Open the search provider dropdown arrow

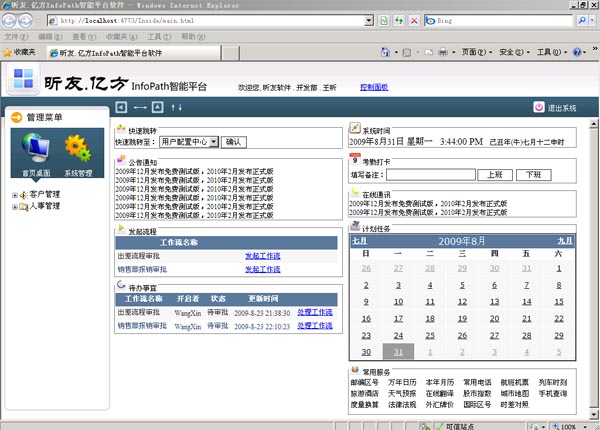pyautogui.click(x=592, y=21)
